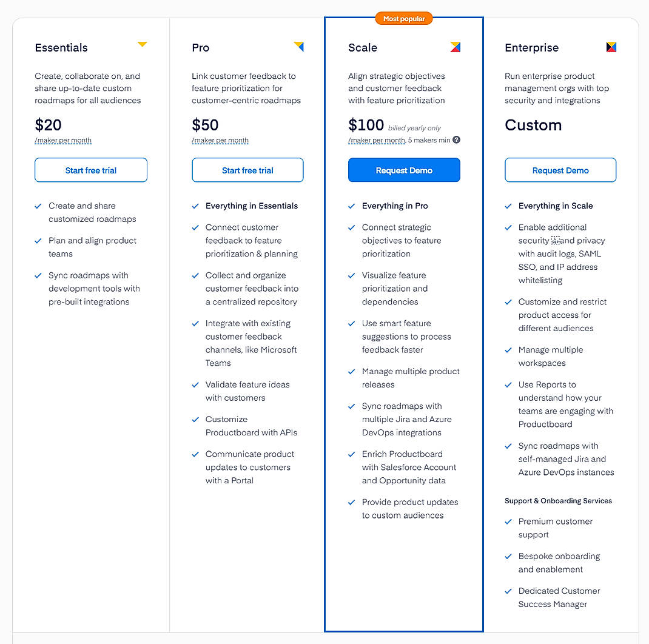Click the Support & Onboarding Services heading

558,501
